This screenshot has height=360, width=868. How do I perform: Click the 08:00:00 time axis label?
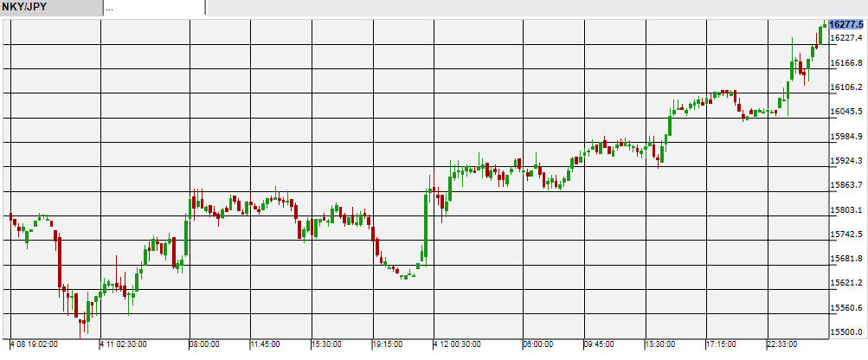coord(206,344)
